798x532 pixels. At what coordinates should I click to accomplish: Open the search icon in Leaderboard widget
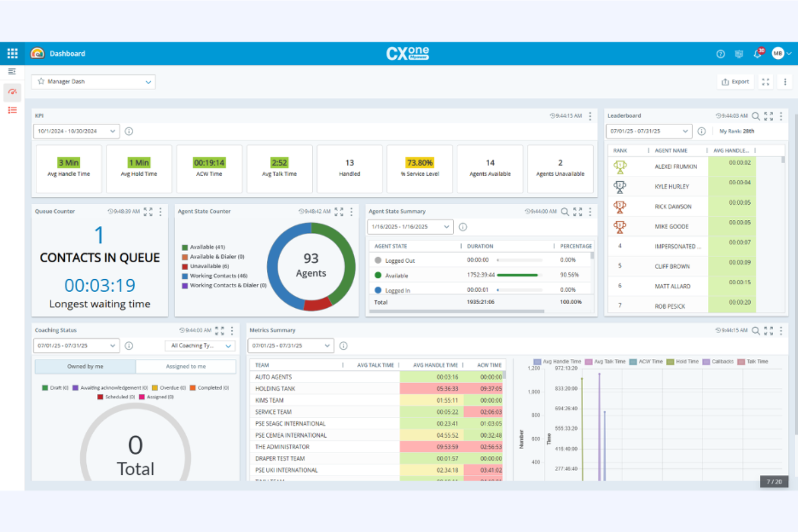[x=755, y=115]
